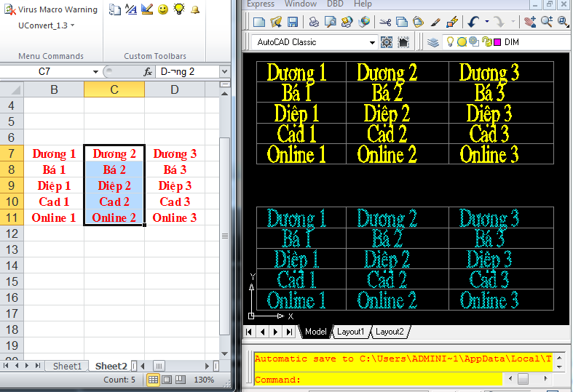Click the Undo arrow in AutoCAD
The width and height of the screenshot is (573, 392).
474,23
